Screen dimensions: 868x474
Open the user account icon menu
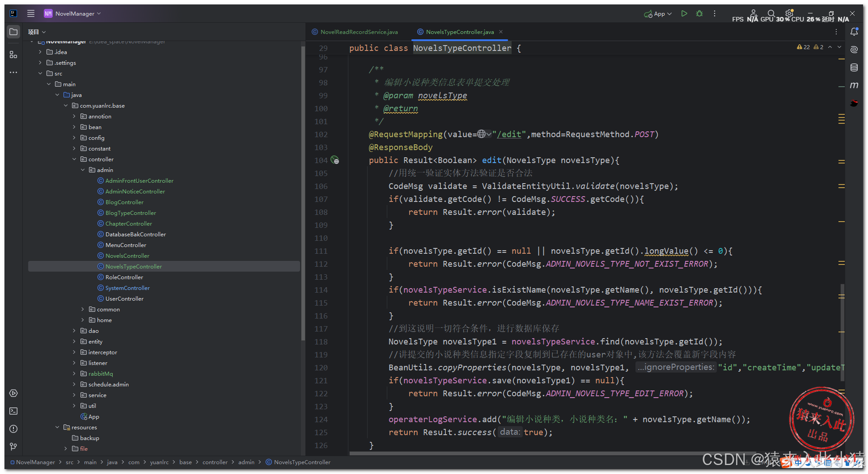754,13
